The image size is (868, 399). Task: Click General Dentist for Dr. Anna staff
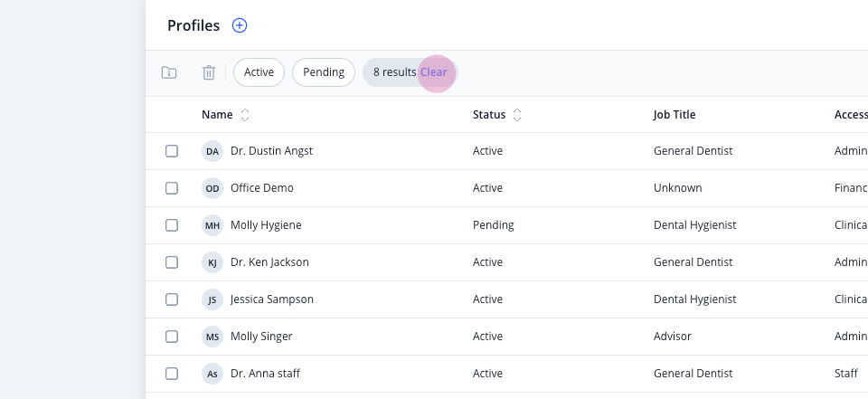coord(693,374)
